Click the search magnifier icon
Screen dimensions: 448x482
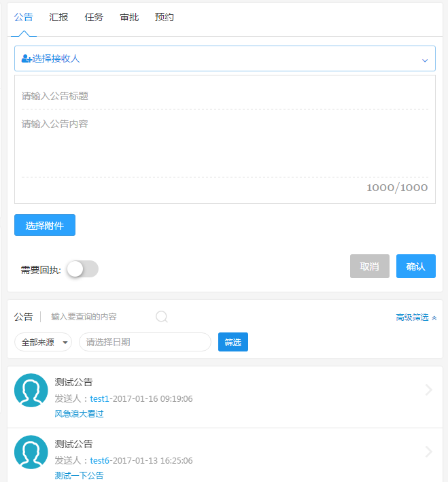[x=162, y=317]
